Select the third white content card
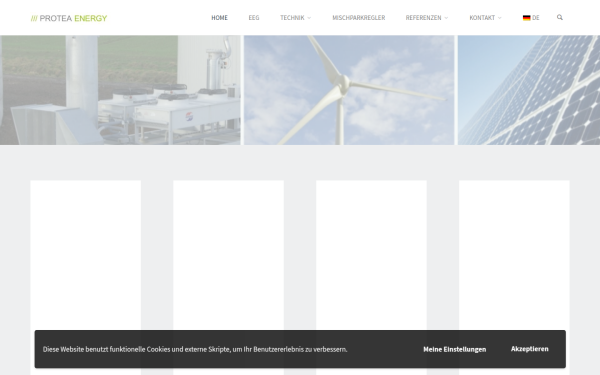Viewport: 600px width, 375px height. [371, 254]
